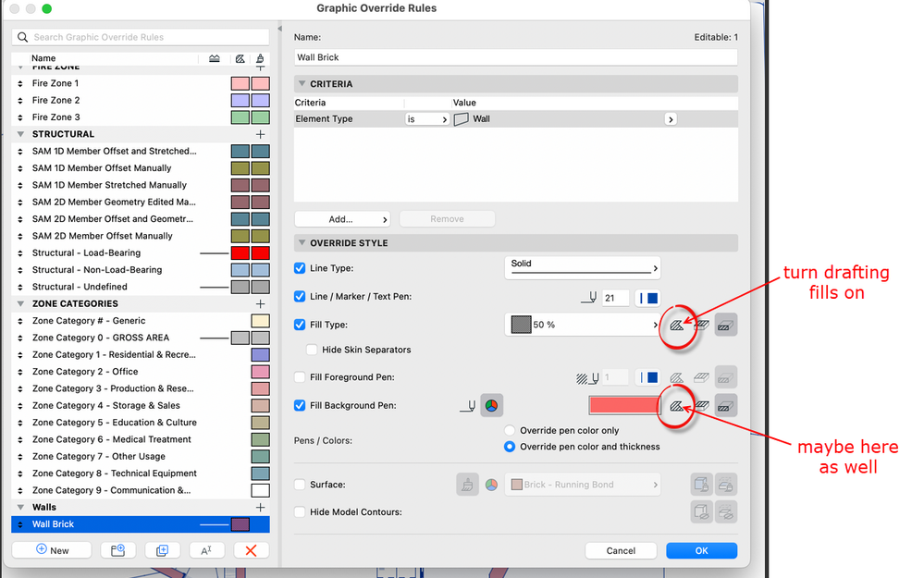
Task: Click the line override column header icon
Action: [x=215, y=58]
